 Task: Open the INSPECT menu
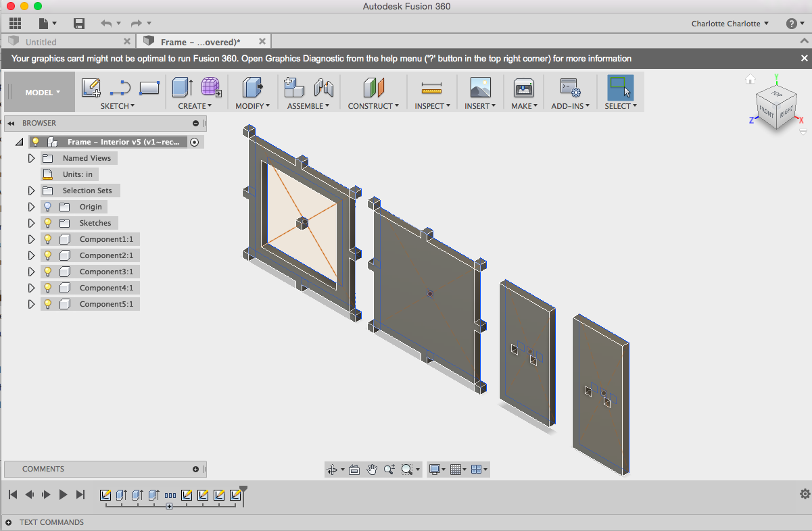[x=432, y=106]
